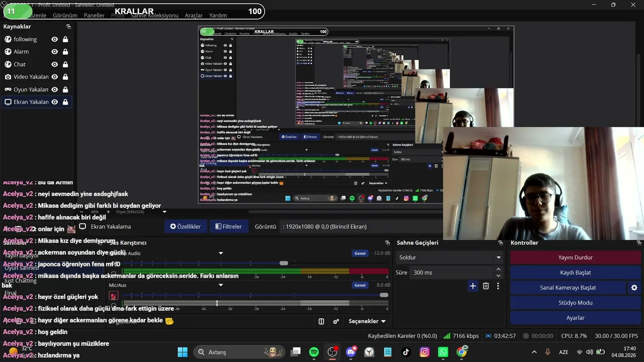
Task: Open Task View from the taskbar
Action: (x=296, y=352)
